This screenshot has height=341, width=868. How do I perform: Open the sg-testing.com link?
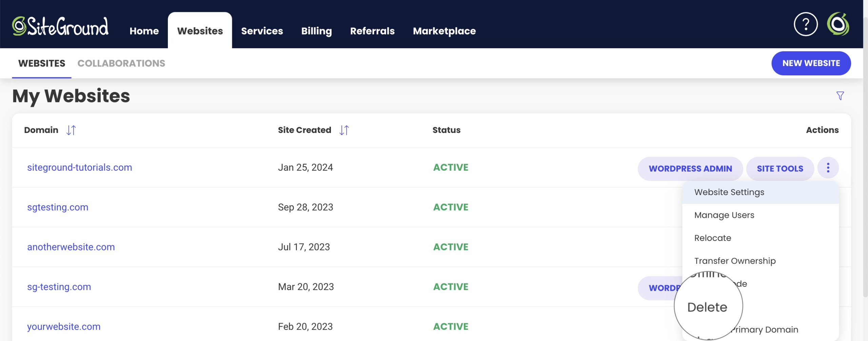(59, 287)
